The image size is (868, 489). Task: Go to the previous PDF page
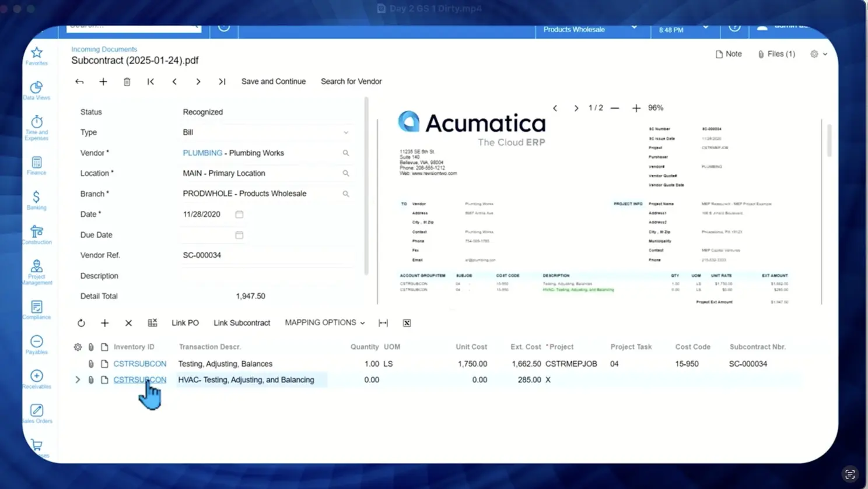tap(555, 108)
